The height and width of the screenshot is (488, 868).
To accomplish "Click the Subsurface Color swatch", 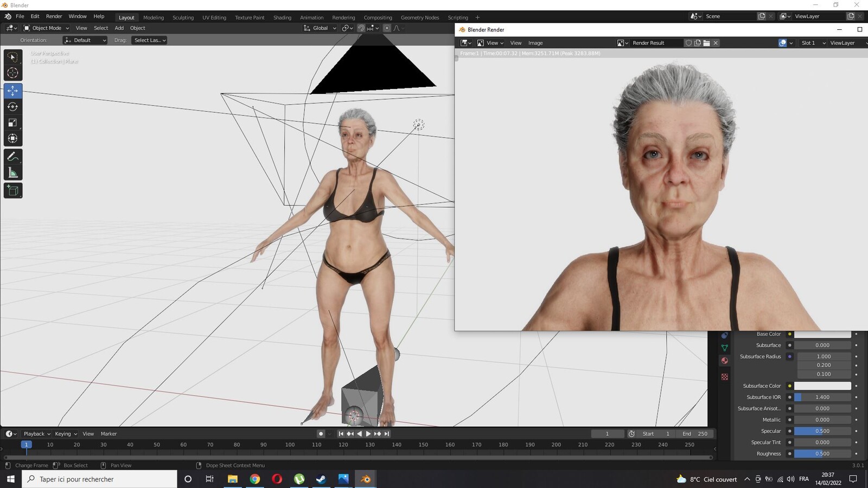I will 822,386.
